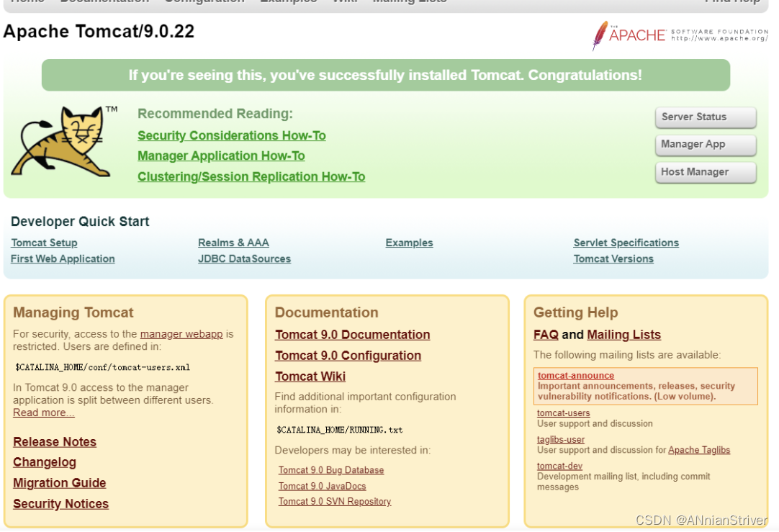Open the Mailing Lists link
This screenshot has height=532, width=779.
(624, 335)
